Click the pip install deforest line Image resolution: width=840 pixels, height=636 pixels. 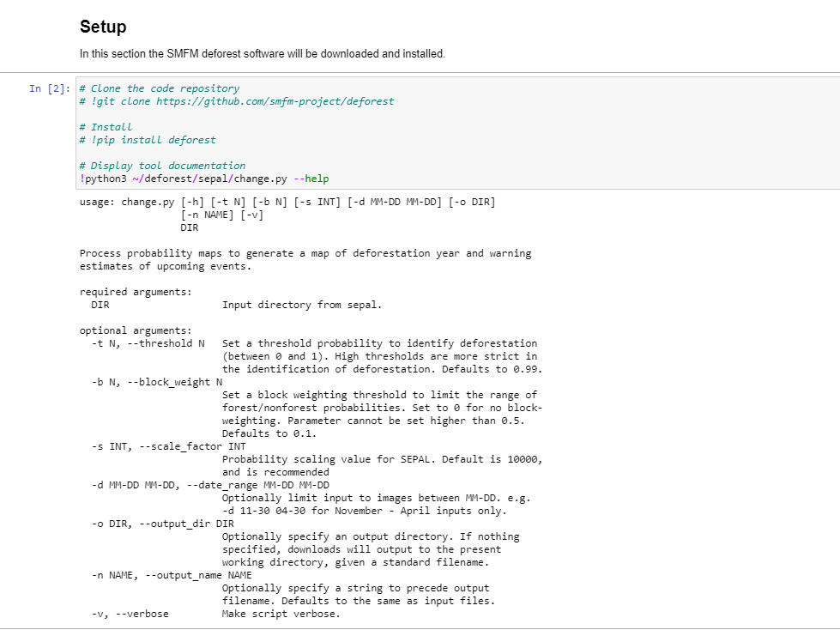click(x=147, y=140)
